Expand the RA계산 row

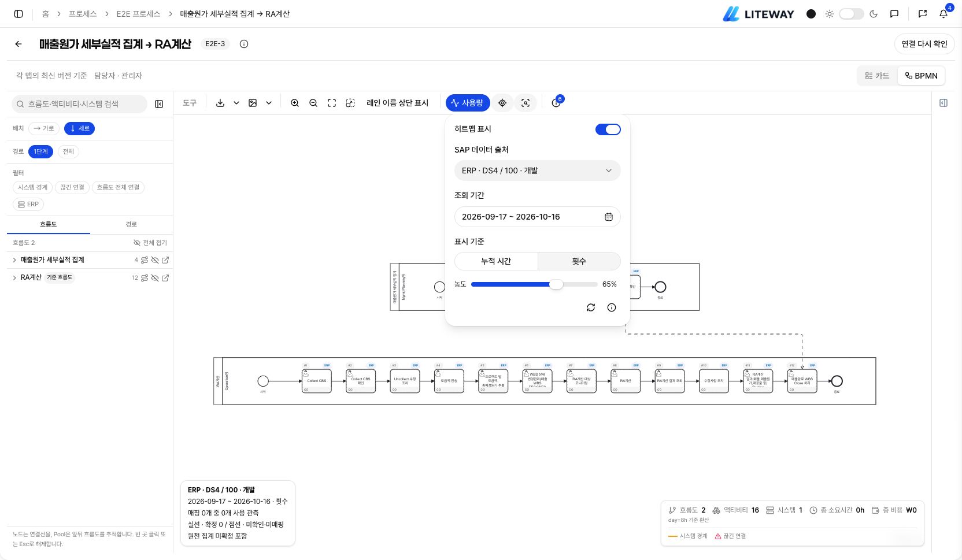(14, 278)
